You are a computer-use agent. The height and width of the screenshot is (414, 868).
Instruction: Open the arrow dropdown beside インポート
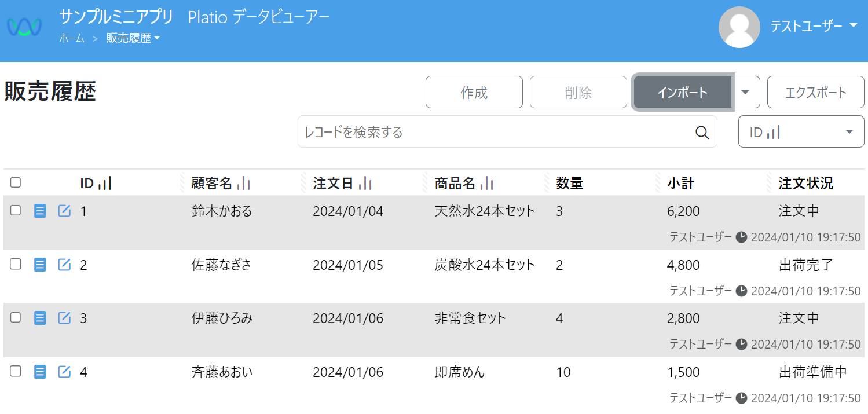click(746, 92)
